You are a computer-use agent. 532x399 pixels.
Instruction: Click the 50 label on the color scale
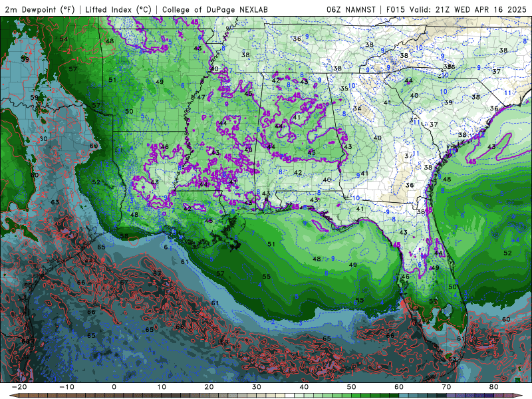pyautogui.click(x=352, y=387)
